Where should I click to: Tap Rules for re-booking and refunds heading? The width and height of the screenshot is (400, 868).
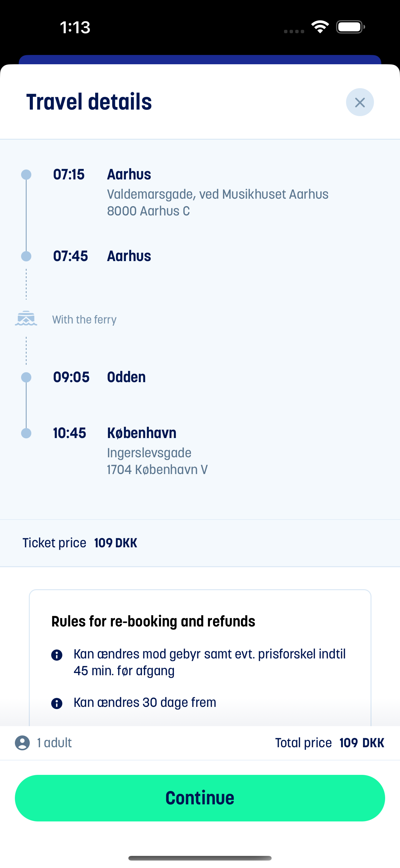tap(153, 621)
